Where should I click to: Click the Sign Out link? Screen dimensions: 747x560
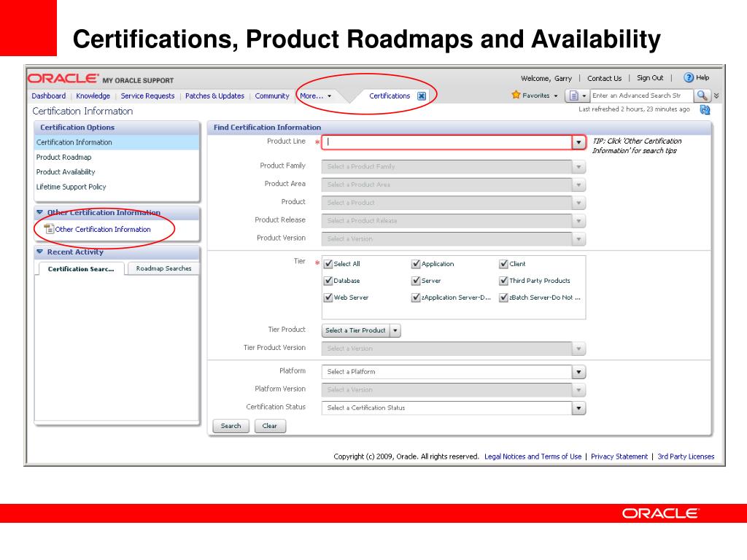pos(650,77)
